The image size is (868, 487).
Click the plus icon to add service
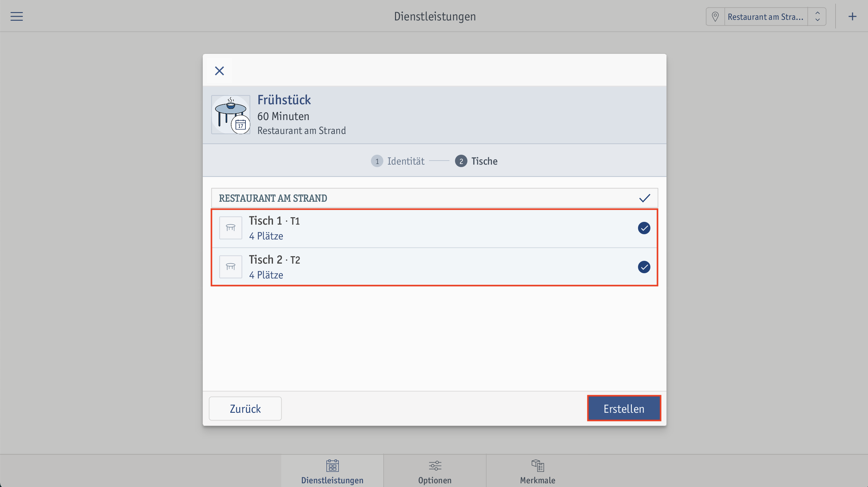pos(852,16)
